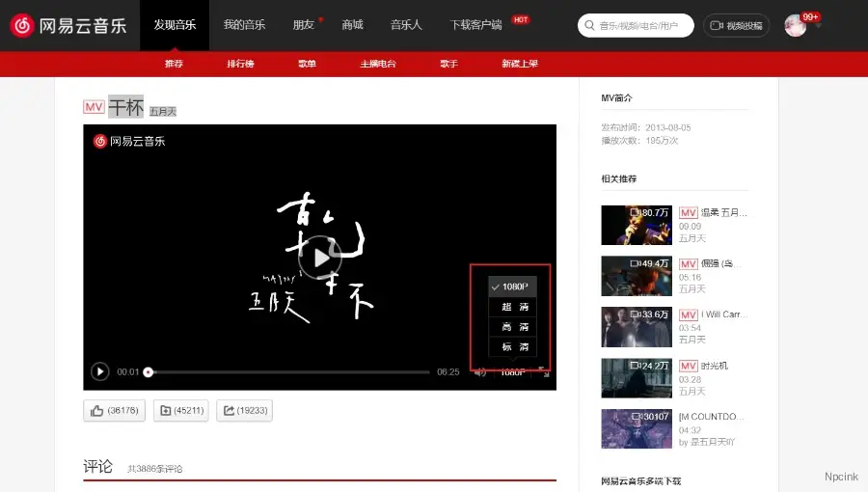Open the [M COUNTDO... title link
This screenshot has height=492, width=868.
point(712,417)
